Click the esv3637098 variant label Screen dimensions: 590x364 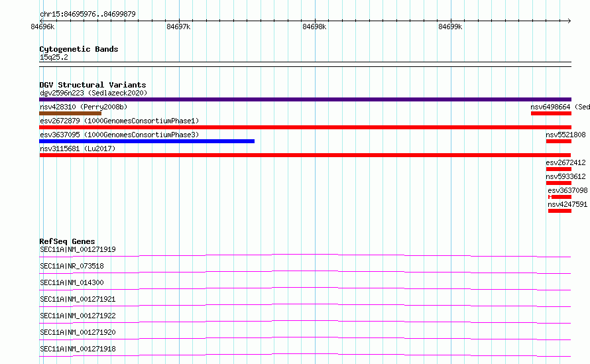568,190
